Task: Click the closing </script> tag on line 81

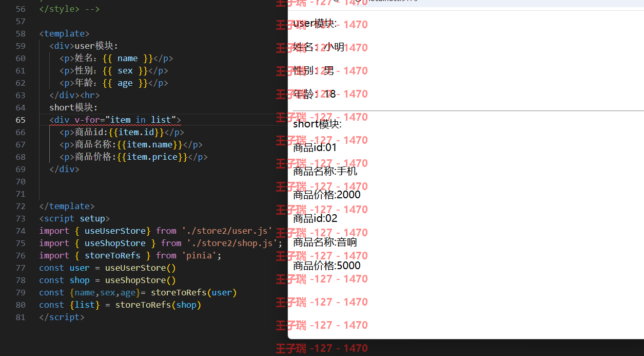Action: coord(62,317)
